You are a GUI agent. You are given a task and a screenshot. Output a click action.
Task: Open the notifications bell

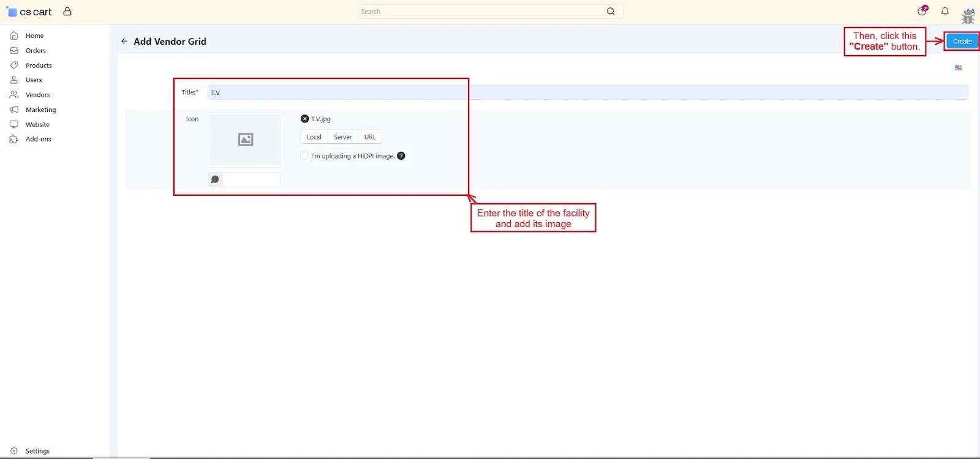coord(945,11)
